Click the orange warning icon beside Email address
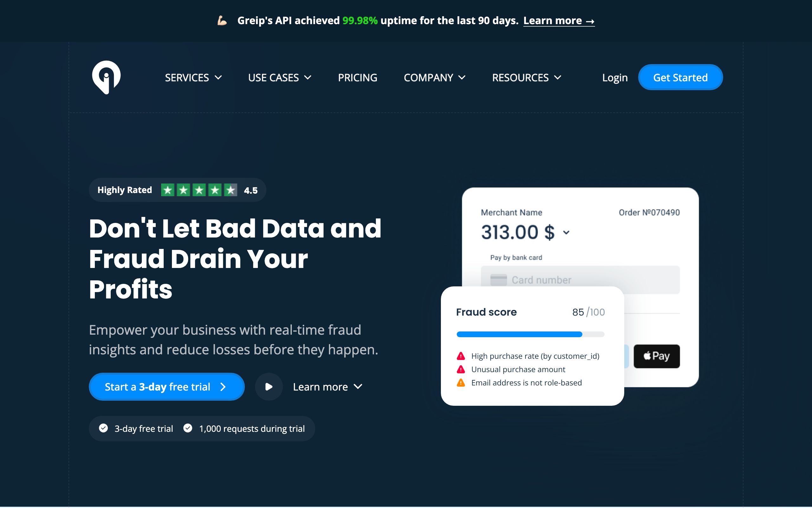This screenshot has width=812, height=508. [461, 383]
